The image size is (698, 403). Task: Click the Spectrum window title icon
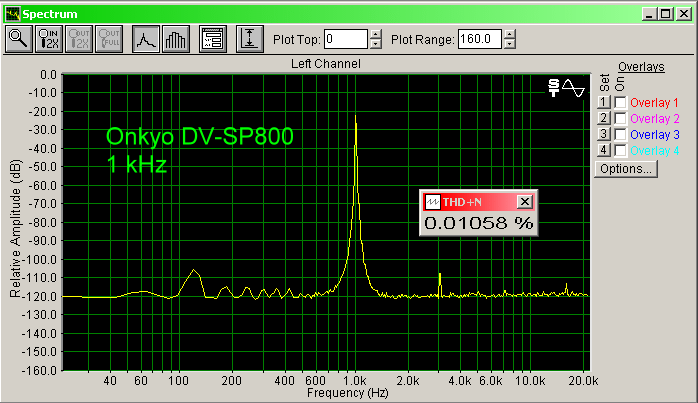coord(12,14)
